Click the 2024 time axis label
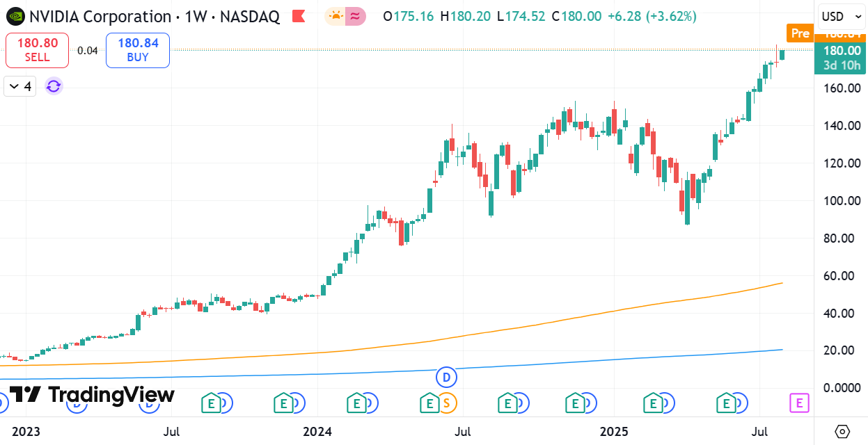Viewport: 868px width, 445px height. click(x=317, y=432)
